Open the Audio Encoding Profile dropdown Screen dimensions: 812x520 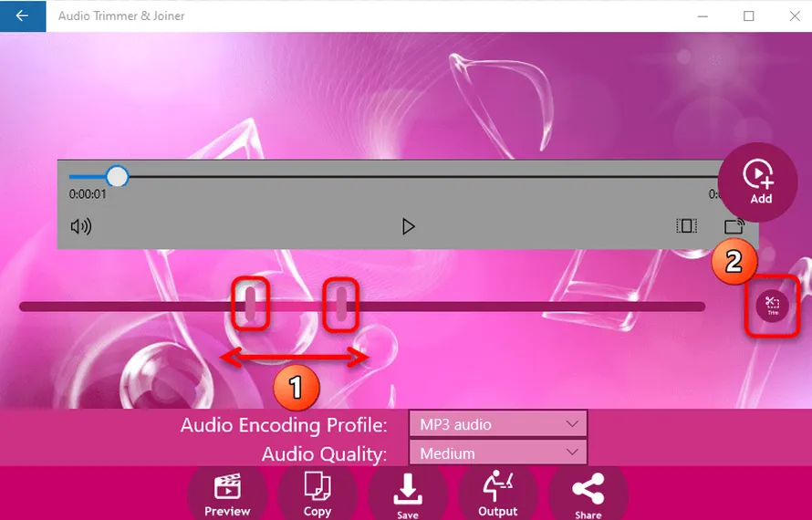coord(497,424)
